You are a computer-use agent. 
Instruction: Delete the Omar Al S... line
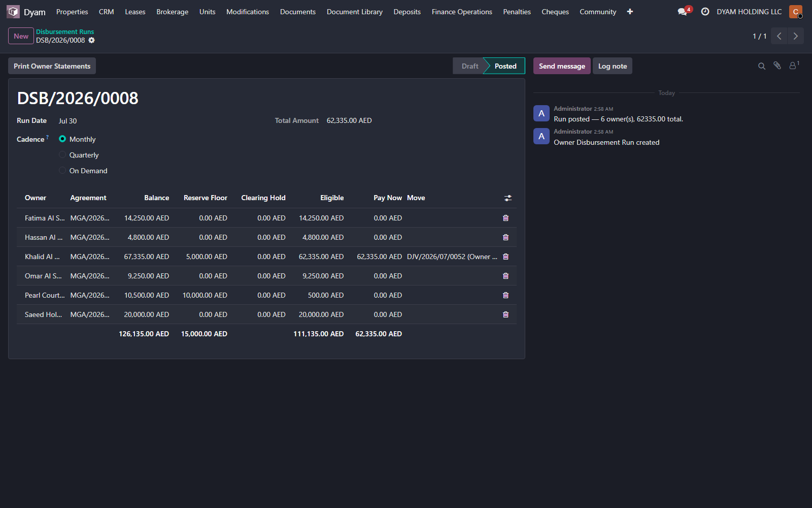505,276
